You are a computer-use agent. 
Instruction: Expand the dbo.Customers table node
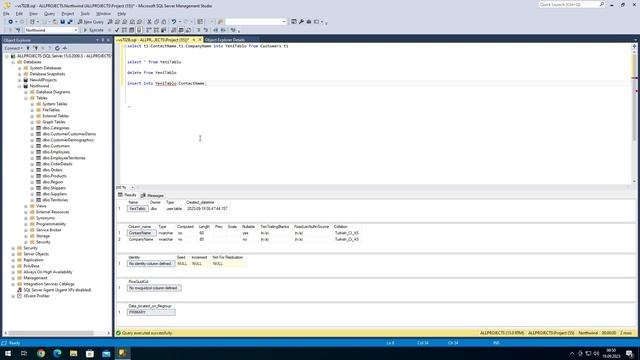click(x=32, y=146)
